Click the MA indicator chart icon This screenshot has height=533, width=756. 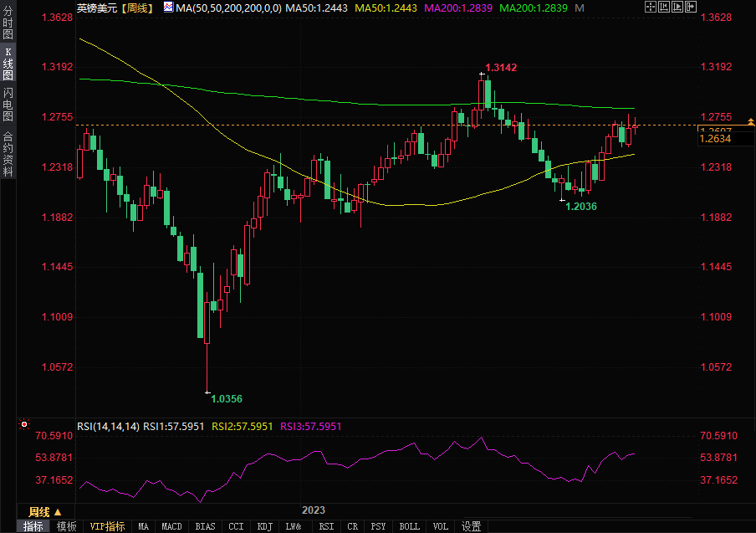[x=168, y=7]
